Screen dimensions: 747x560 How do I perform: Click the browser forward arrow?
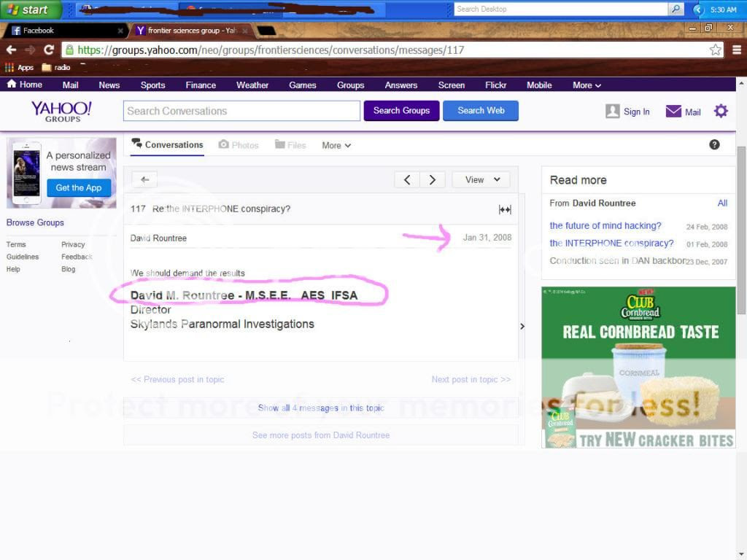30,50
